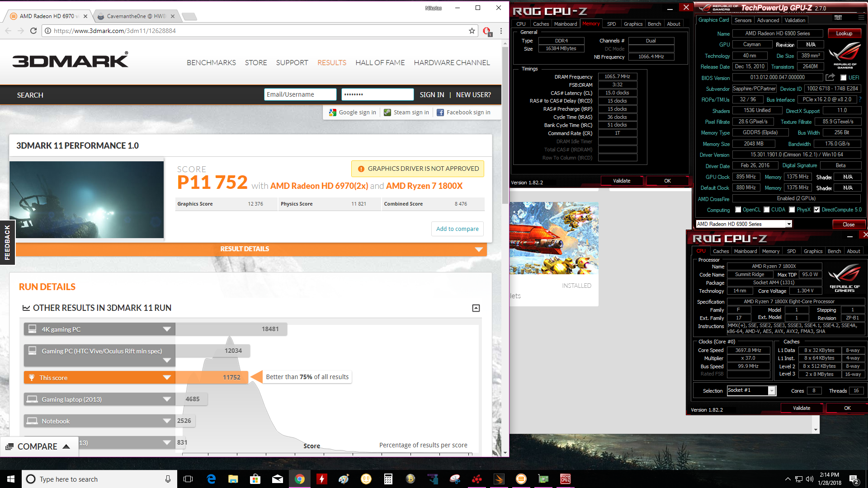Viewport: 868px width, 488px height.
Task: Click the red extension icon in Chrome toolbar
Action: coord(487,31)
